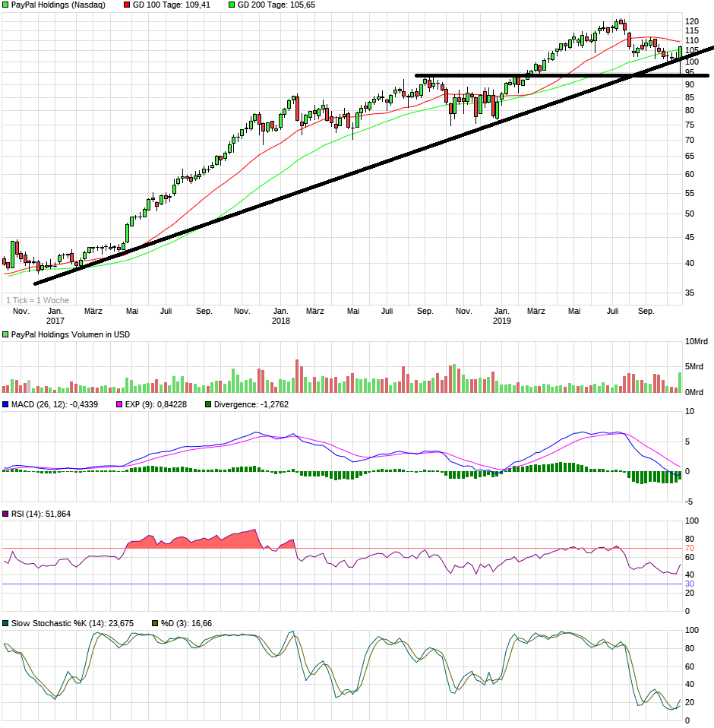Viewport: 714px width, 728px height.
Task: Click the horizontal resistance line near 93
Action: pyautogui.click(x=561, y=75)
